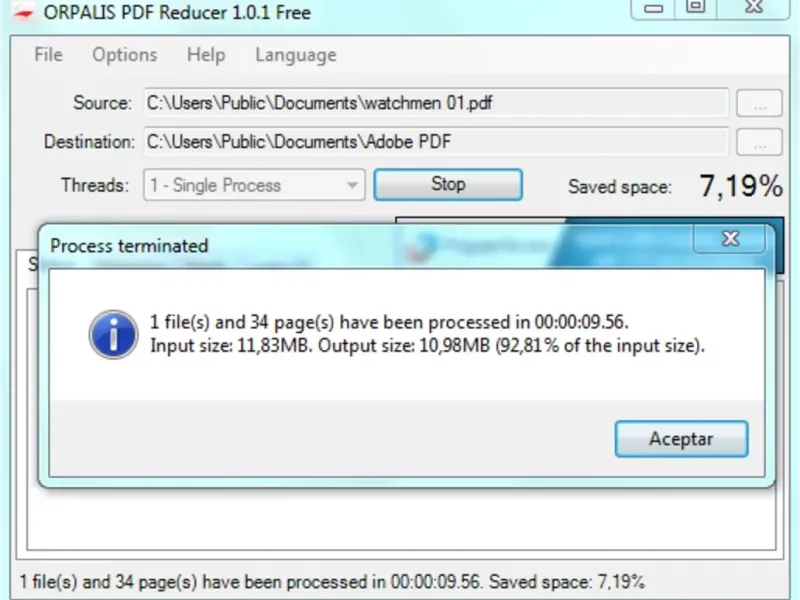Click the Destination path input field
This screenshot has height=600, width=800.
tap(436, 142)
